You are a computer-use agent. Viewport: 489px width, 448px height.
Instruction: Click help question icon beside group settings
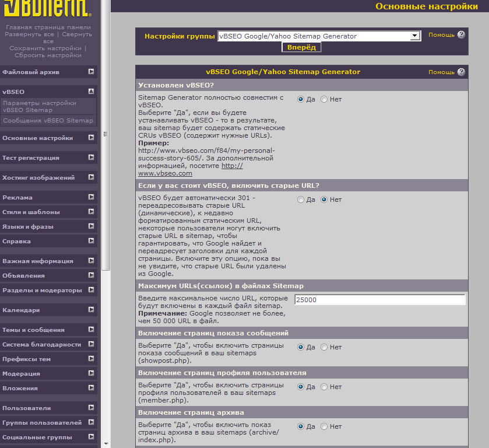[461, 34]
